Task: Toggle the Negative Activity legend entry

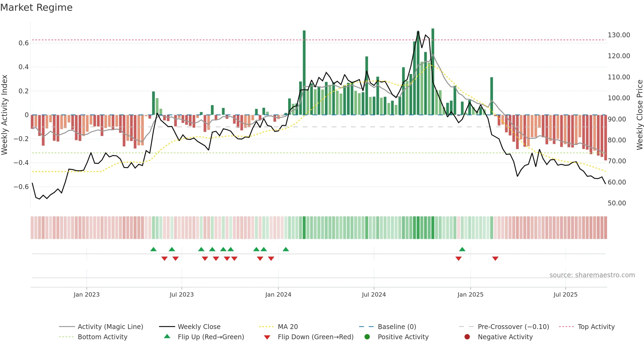Action: (x=499, y=337)
